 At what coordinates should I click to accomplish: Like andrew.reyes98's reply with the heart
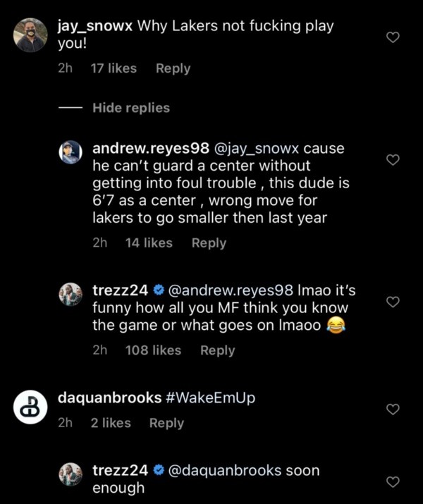coord(394,160)
